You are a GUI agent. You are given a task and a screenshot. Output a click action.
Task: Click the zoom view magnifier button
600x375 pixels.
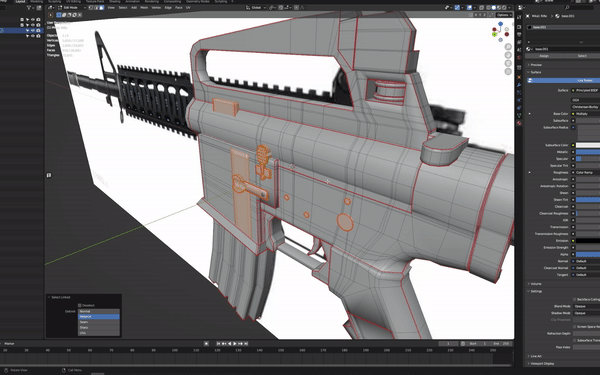tap(508, 47)
